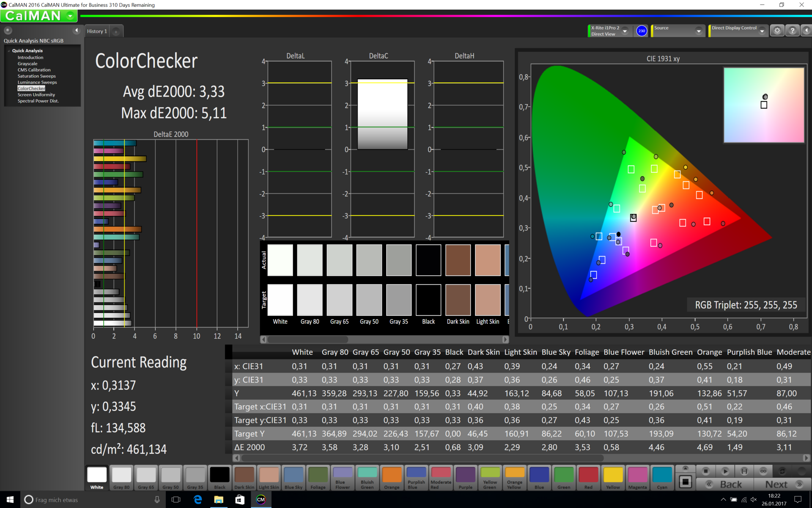The height and width of the screenshot is (508, 812).
Task: Click the Back button
Action: click(x=730, y=484)
